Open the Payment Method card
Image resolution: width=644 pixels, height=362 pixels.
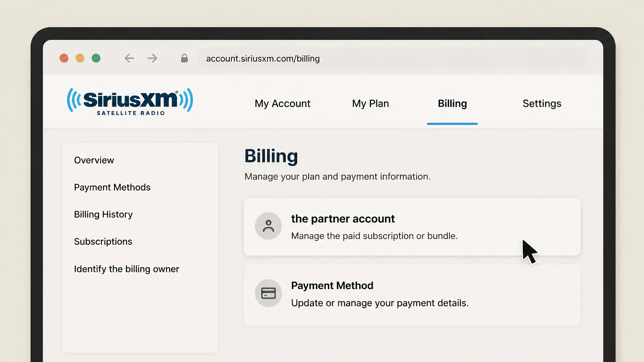click(412, 295)
